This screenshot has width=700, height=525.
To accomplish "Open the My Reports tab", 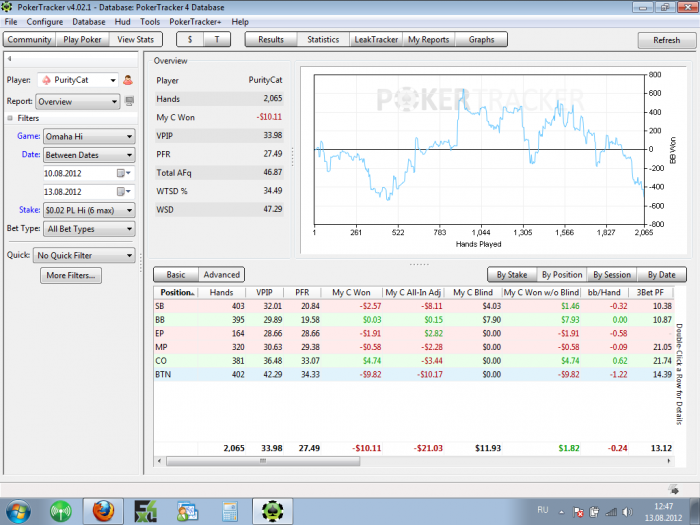I will tap(429, 40).
